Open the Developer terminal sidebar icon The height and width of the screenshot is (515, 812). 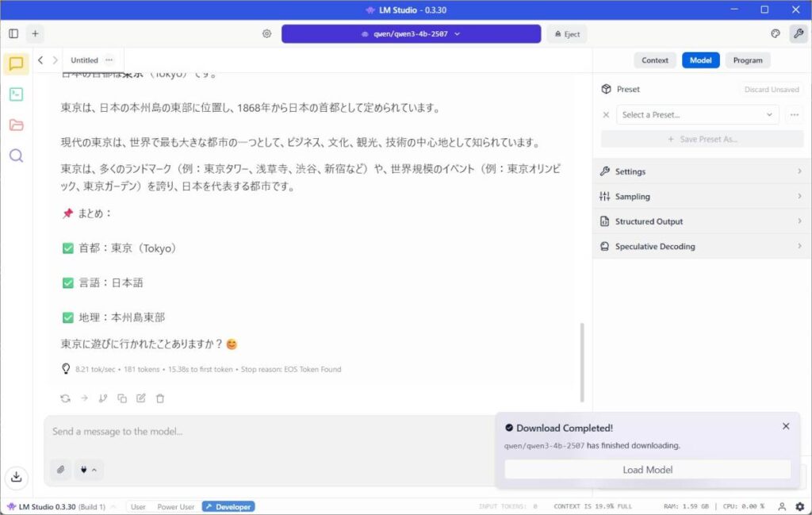coord(16,94)
